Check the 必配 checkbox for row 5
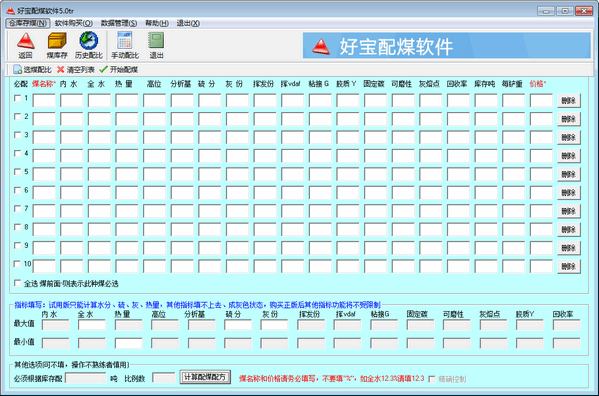The image size is (599, 396). pos(17,172)
